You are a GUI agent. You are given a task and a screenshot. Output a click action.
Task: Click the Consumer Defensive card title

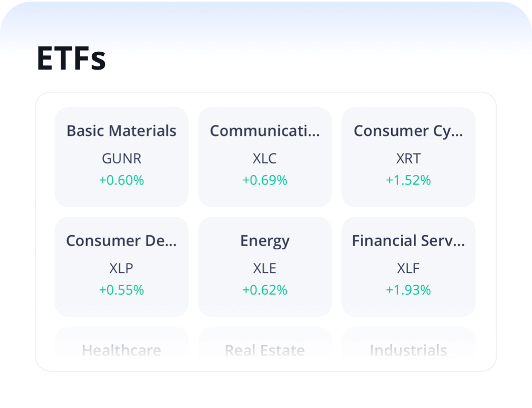121,241
